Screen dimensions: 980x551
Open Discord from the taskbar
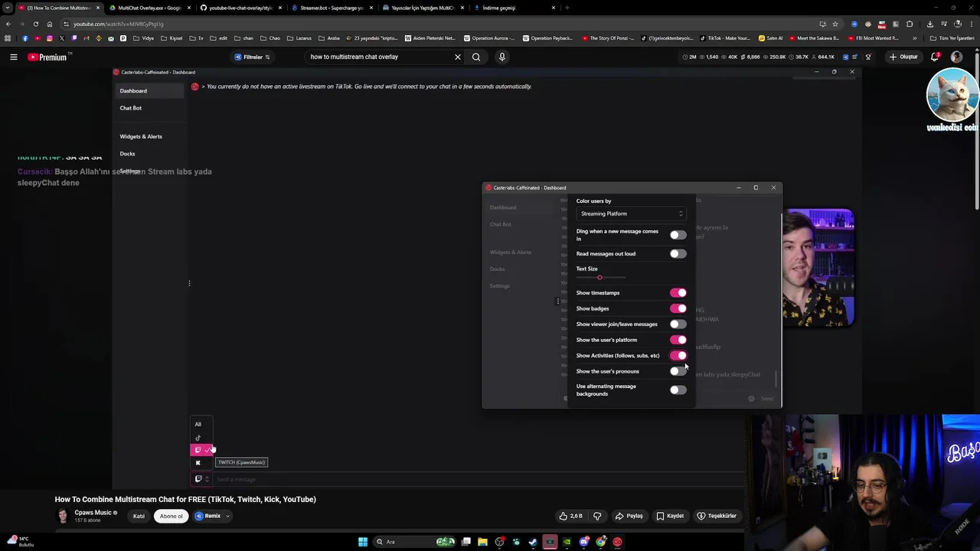click(x=583, y=542)
